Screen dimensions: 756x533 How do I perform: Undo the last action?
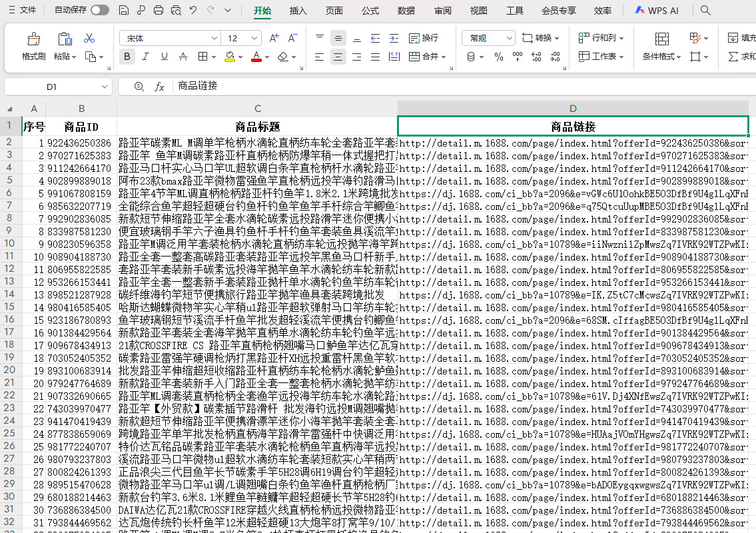click(x=193, y=10)
